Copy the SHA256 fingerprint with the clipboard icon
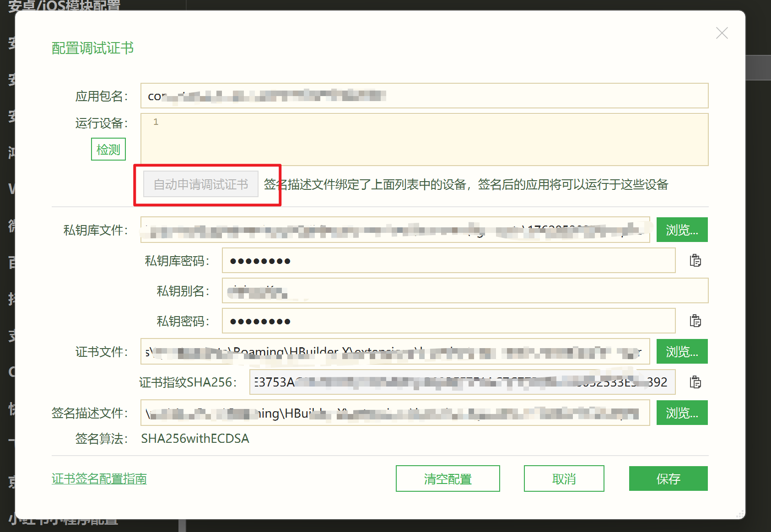This screenshot has height=532, width=771. tap(695, 382)
